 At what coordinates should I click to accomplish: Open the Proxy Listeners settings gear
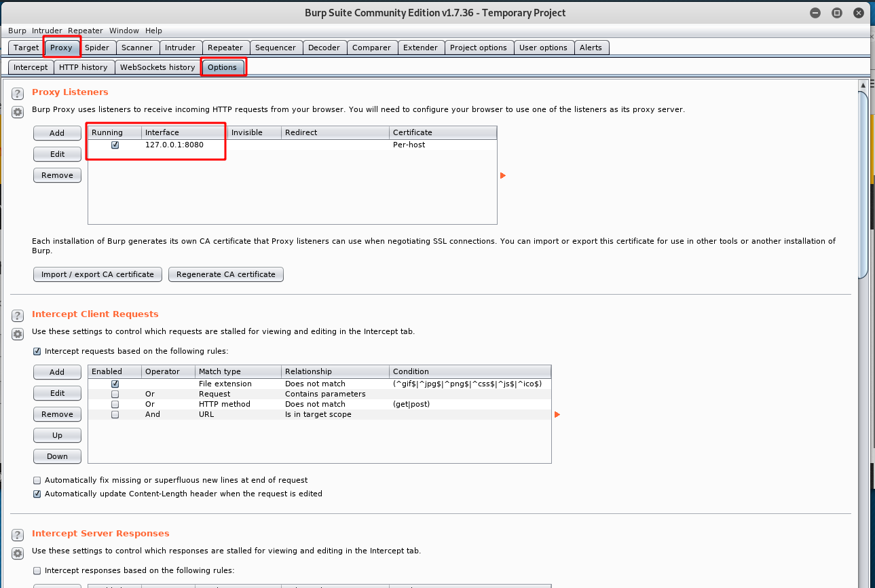(17, 112)
